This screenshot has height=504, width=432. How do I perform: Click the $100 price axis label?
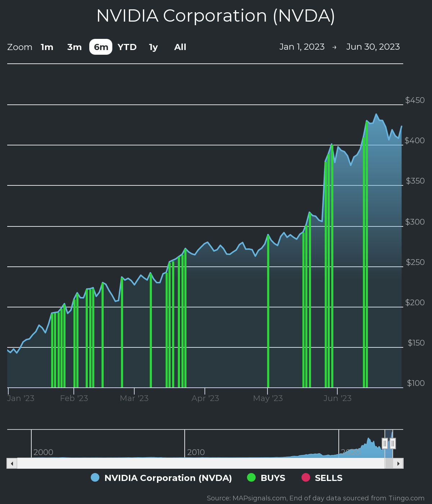point(416,383)
